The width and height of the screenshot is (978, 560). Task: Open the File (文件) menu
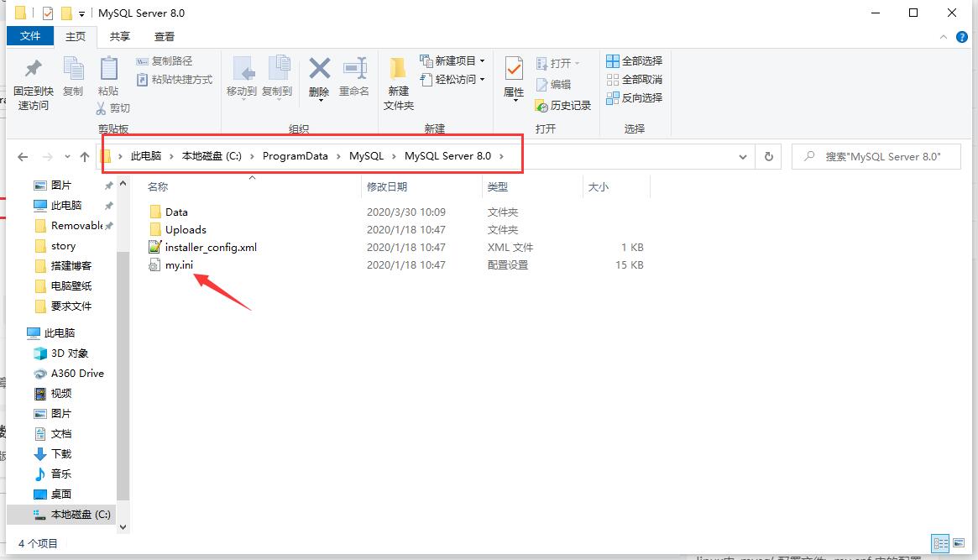[x=30, y=36]
